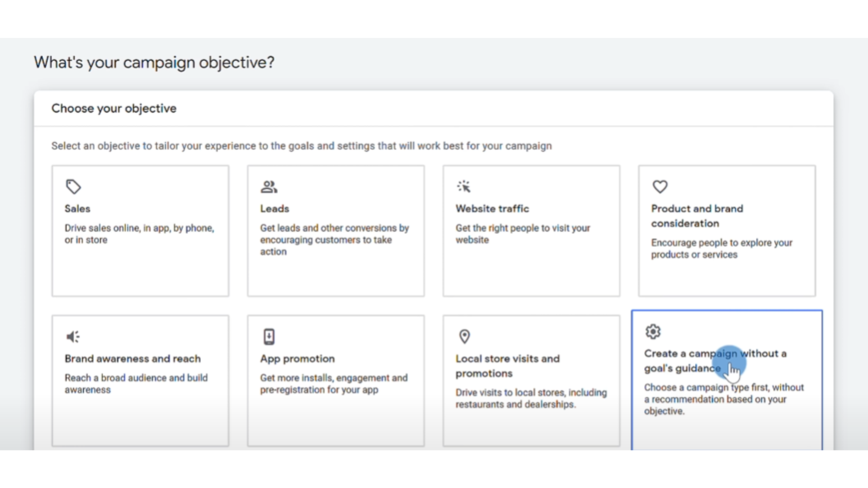The image size is (868, 488).
Task: Click the gear icon on the no-goal campaign card
Action: tap(652, 331)
